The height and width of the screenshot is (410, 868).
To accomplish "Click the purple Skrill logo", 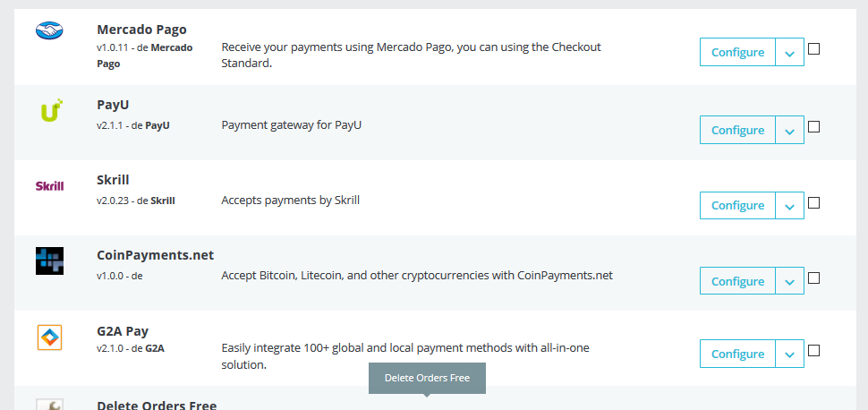I will pos(49,186).
